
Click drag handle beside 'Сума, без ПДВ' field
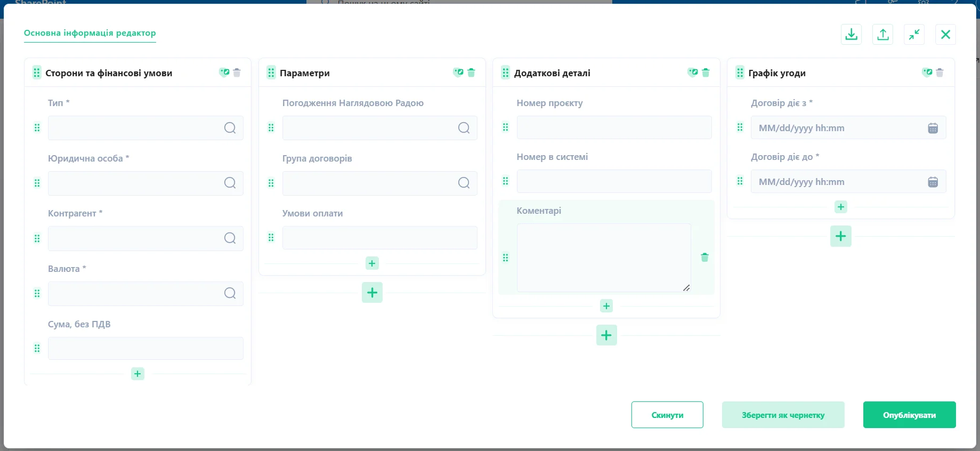tap(37, 348)
